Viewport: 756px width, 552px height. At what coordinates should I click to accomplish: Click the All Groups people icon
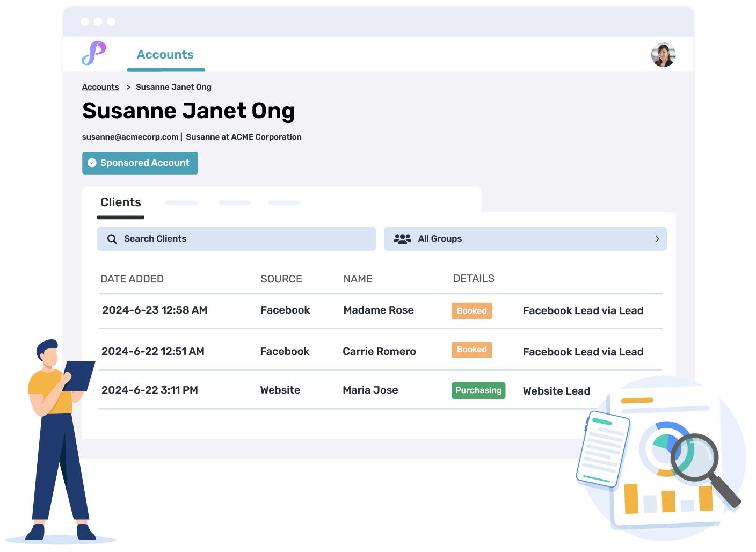pos(402,239)
